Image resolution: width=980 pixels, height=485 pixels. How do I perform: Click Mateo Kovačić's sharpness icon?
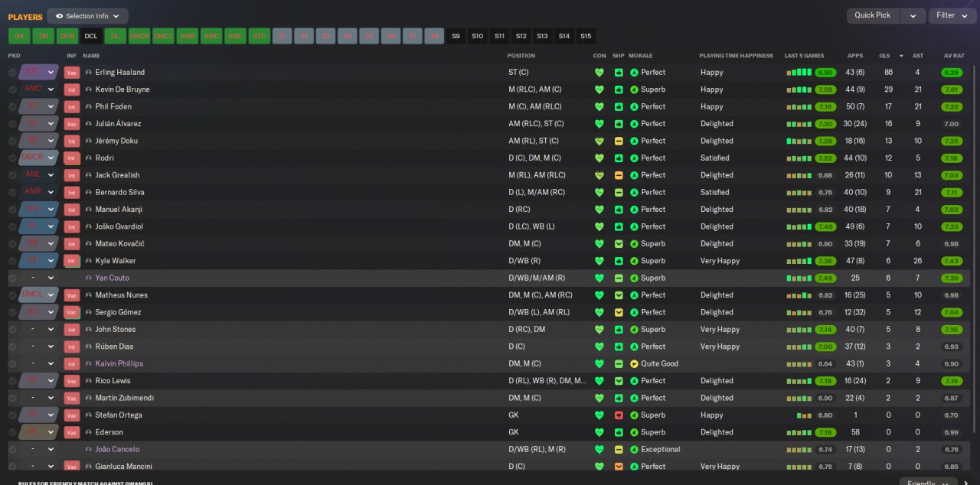pos(619,244)
